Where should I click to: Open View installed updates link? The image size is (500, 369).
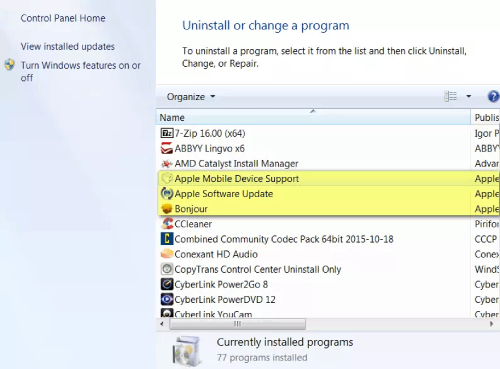coord(68,46)
